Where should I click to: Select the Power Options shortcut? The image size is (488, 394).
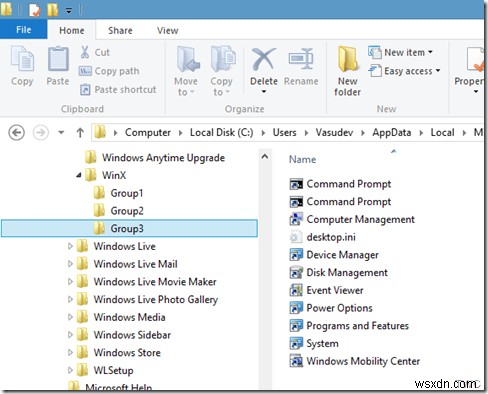click(x=331, y=308)
